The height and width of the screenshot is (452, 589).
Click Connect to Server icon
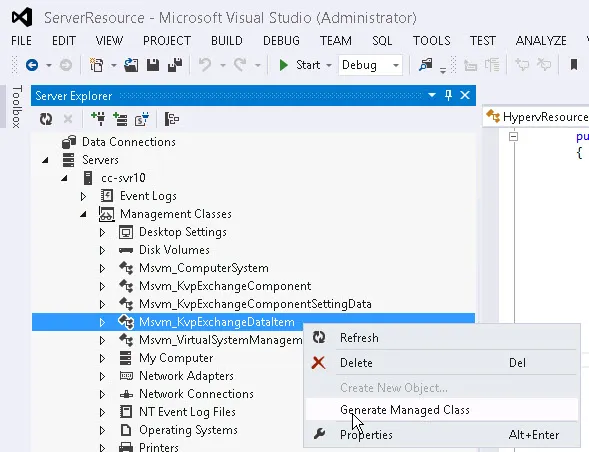[x=120, y=119]
